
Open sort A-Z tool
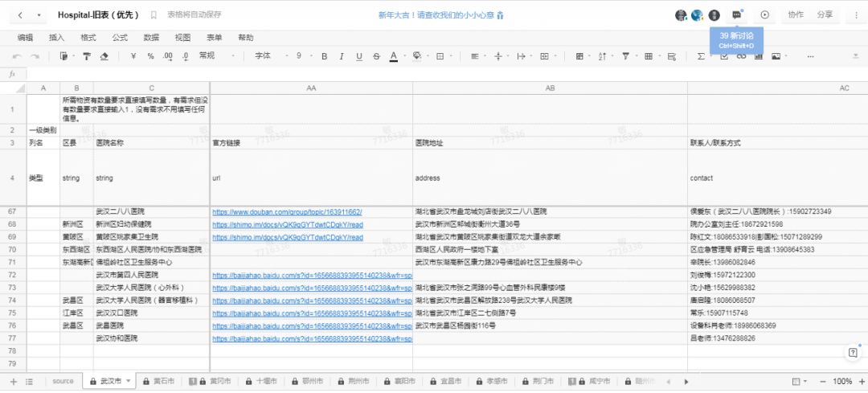pyautogui.click(x=602, y=56)
